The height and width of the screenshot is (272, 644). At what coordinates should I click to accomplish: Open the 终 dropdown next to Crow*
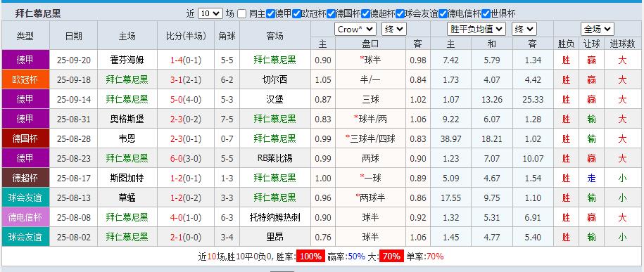coord(394,29)
